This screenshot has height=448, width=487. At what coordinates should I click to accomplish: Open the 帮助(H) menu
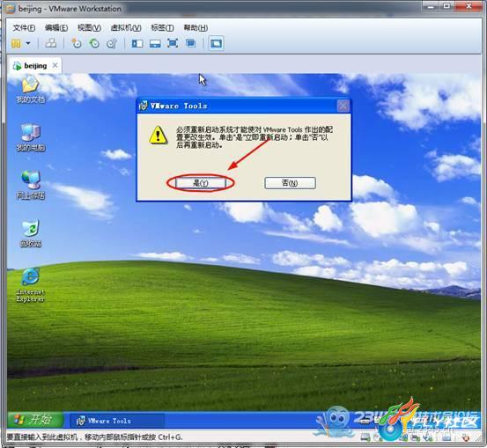[196, 28]
